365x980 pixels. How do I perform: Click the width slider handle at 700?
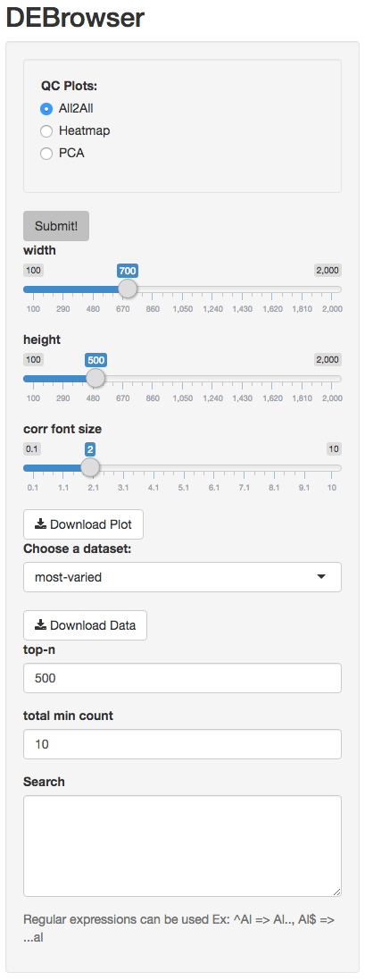[128, 289]
